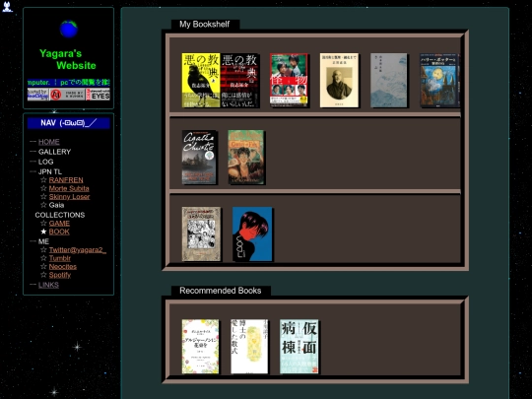Click the scrolling blue marquee text
The image size is (532, 399).
pos(69,83)
